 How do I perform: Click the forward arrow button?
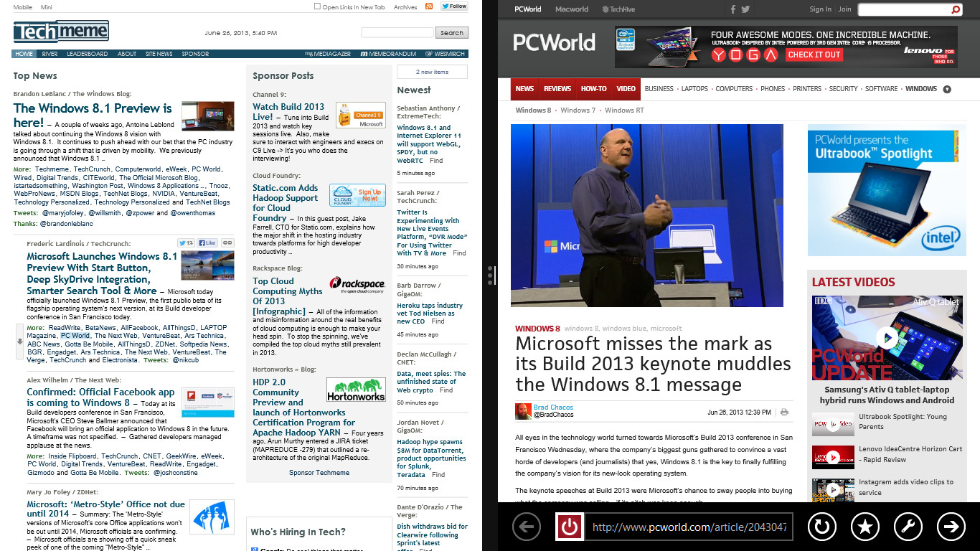951,527
